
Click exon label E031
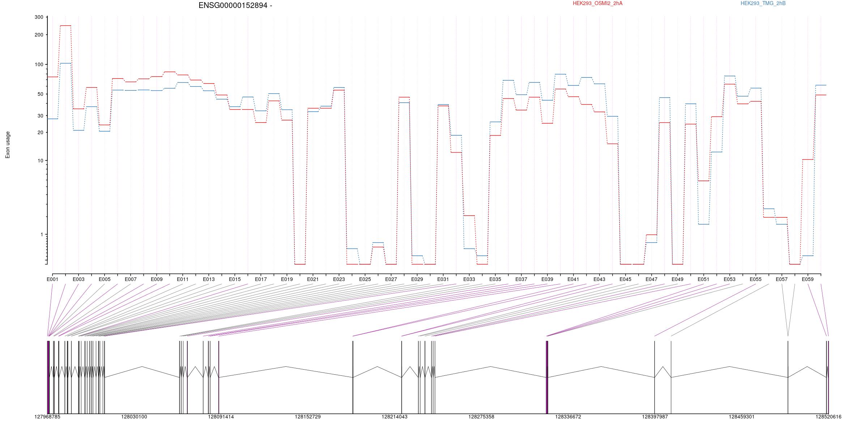pos(443,279)
